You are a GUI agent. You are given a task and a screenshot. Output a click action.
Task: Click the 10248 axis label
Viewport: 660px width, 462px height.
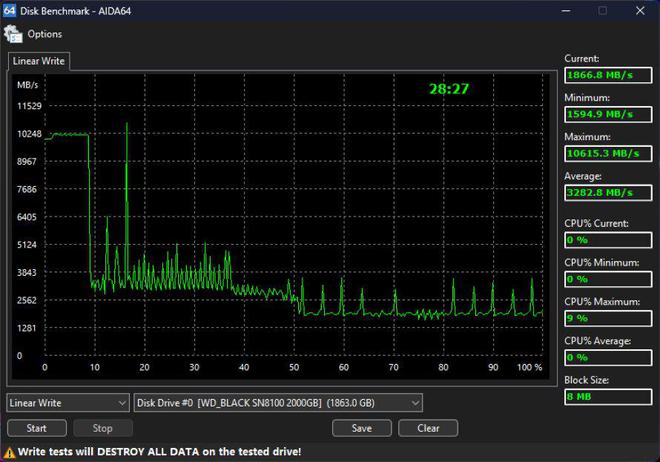pyautogui.click(x=29, y=134)
